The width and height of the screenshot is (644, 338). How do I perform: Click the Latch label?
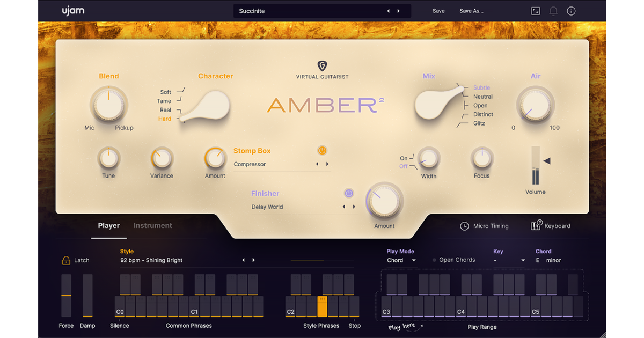82,260
